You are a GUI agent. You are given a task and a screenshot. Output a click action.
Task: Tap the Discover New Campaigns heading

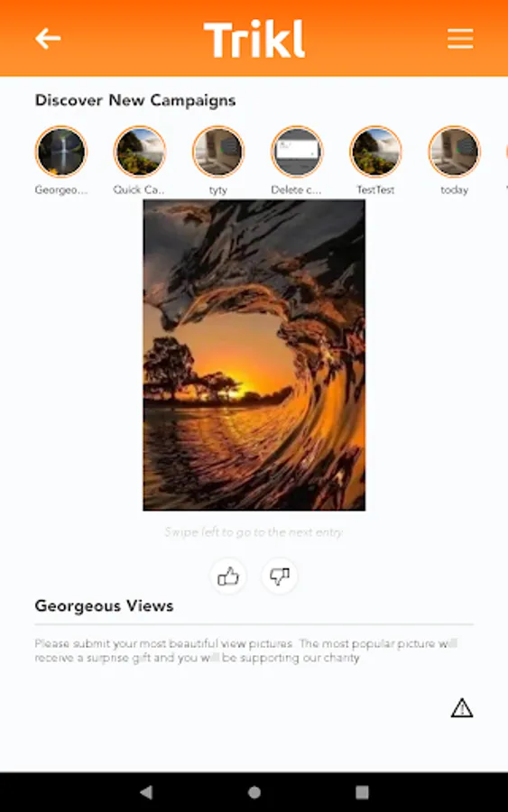(x=135, y=100)
